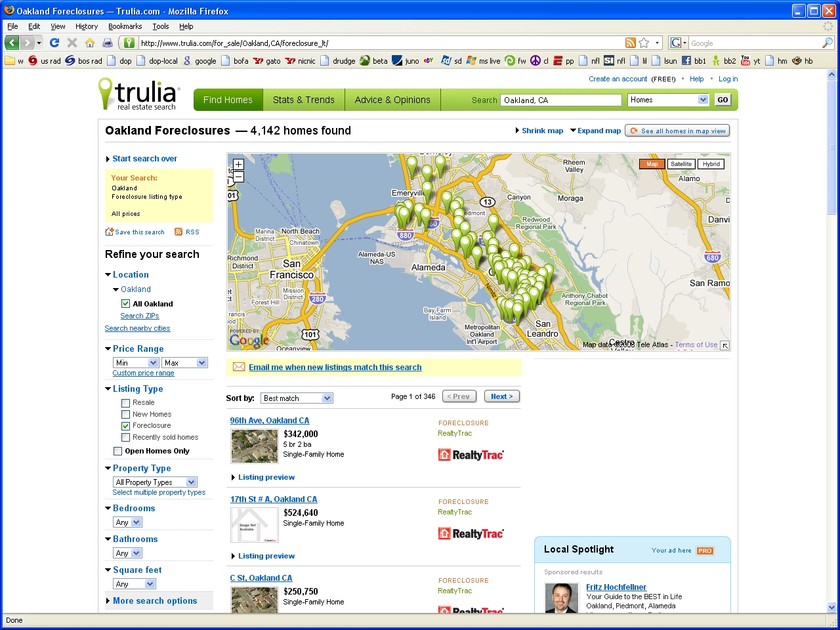Click the RSS feed icon in the address bar
Screen dimensions: 840x630
pyautogui.click(x=631, y=43)
